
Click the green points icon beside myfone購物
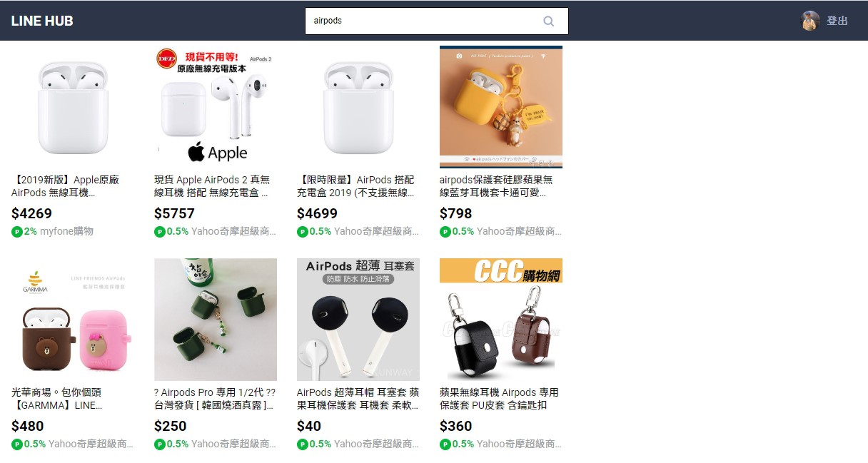pos(17,231)
